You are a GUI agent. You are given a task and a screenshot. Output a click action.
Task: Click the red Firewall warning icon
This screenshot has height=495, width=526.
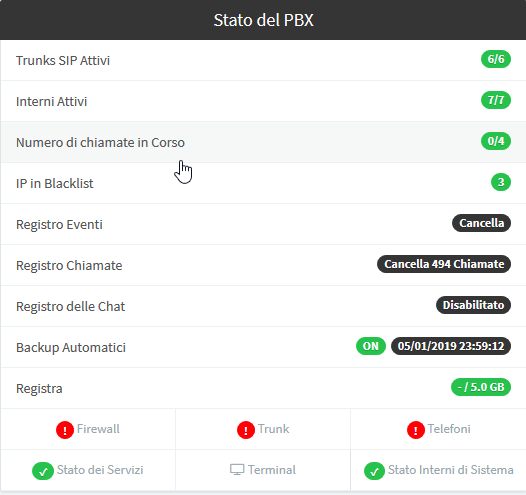click(65, 430)
